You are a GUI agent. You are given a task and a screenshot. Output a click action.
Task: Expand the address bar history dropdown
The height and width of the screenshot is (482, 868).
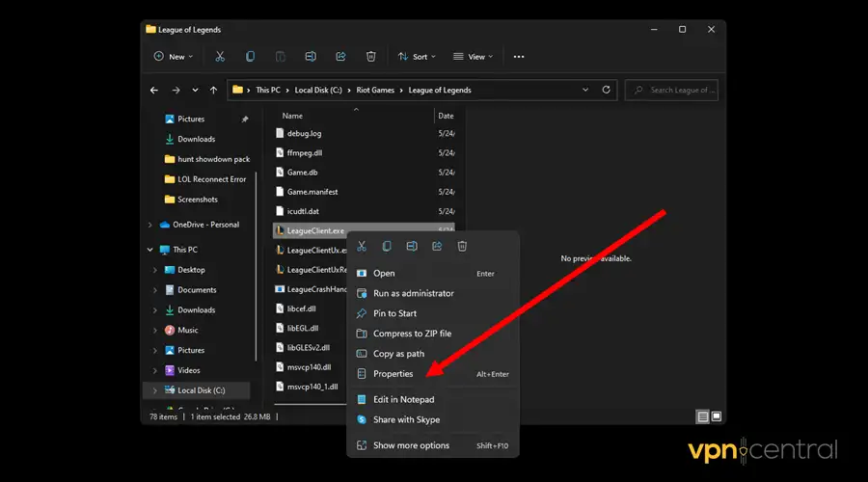coord(585,90)
